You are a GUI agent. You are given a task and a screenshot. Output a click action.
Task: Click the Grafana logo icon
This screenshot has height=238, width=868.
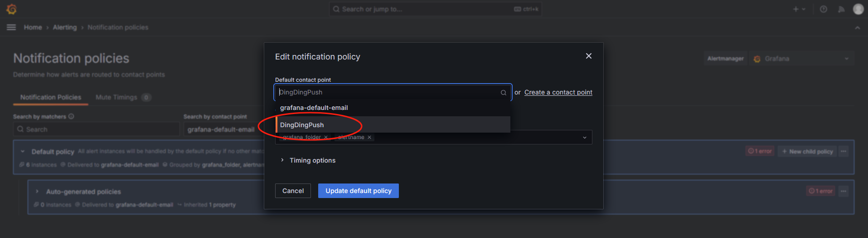(x=11, y=9)
